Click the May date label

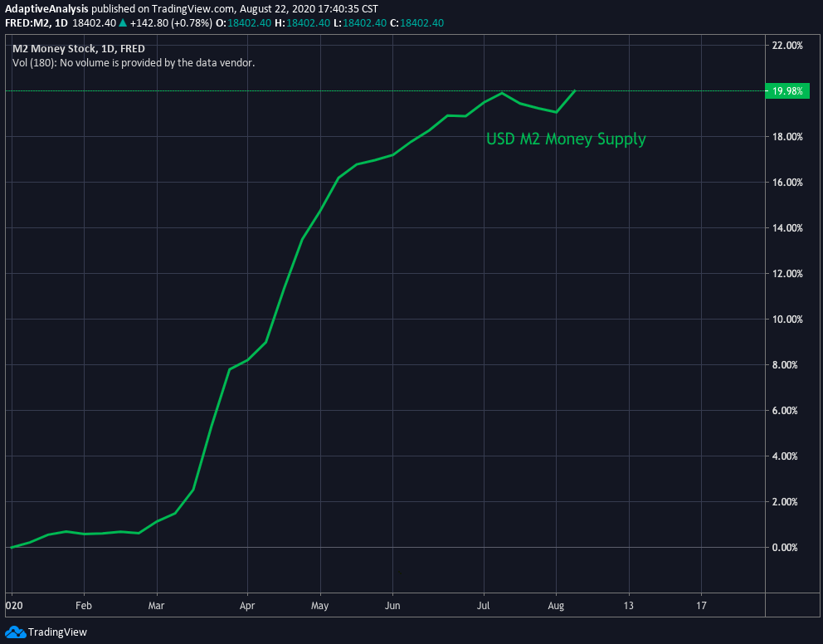pos(319,606)
